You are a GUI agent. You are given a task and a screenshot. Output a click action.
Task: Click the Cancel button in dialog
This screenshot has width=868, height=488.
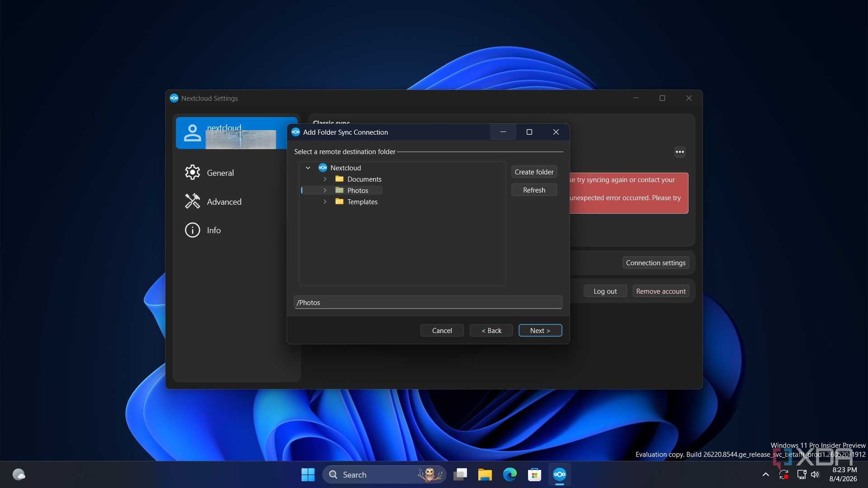pos(442,330)
